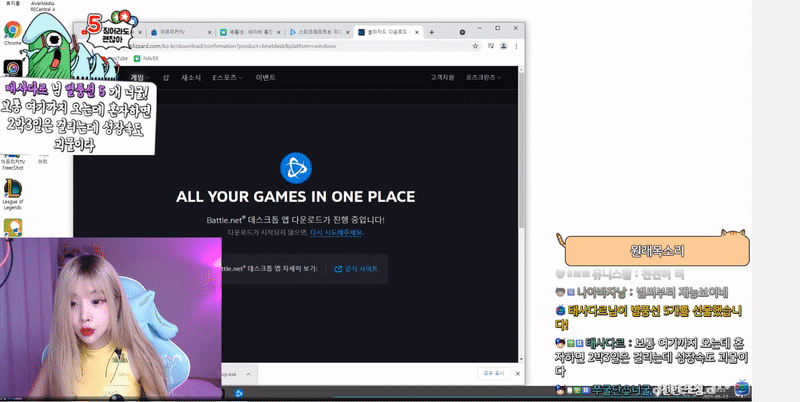The height and width of the screenshot is (402, 800).
Task: Open Chrome from the desktop shortcut
Action: [x=12, y=32]
